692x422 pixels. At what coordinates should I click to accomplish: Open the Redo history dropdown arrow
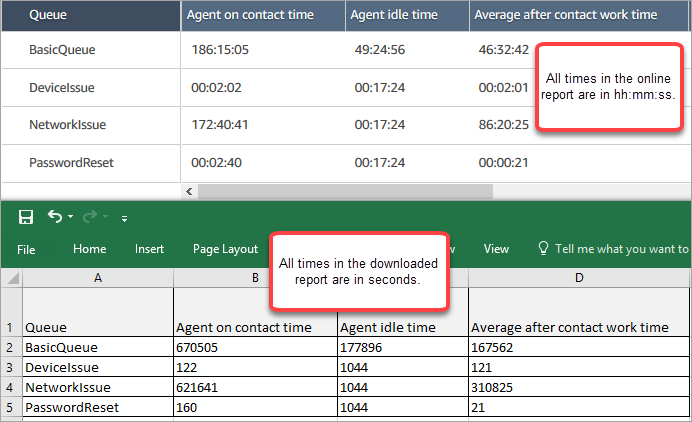point(106,218)
